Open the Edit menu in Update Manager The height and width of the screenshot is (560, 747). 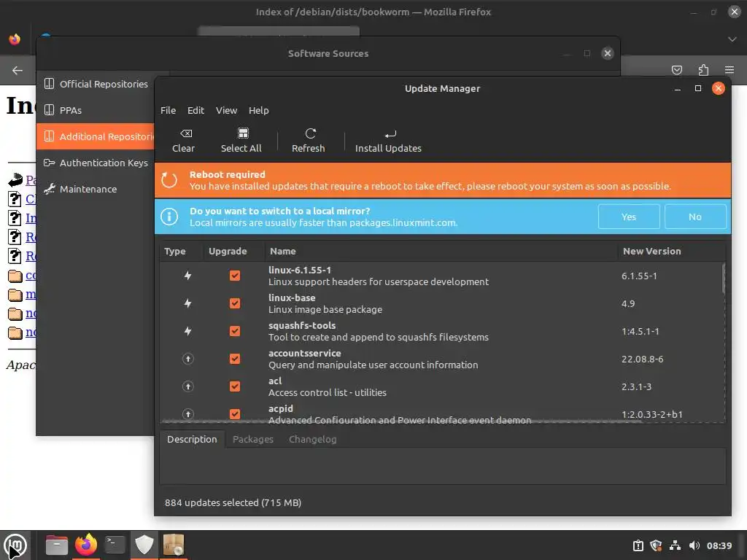[x=196, y=111]
